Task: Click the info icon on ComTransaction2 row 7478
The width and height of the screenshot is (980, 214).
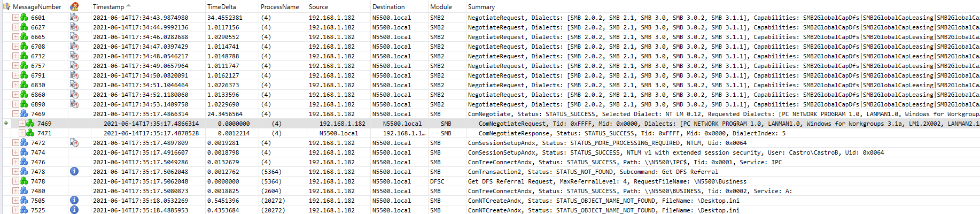Action: pos(74,172)
